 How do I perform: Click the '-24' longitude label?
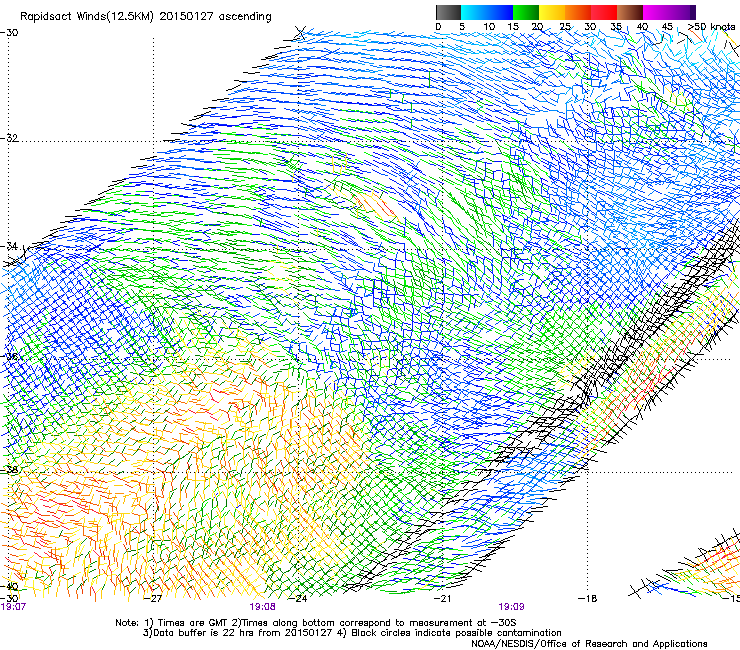point(299,599)
